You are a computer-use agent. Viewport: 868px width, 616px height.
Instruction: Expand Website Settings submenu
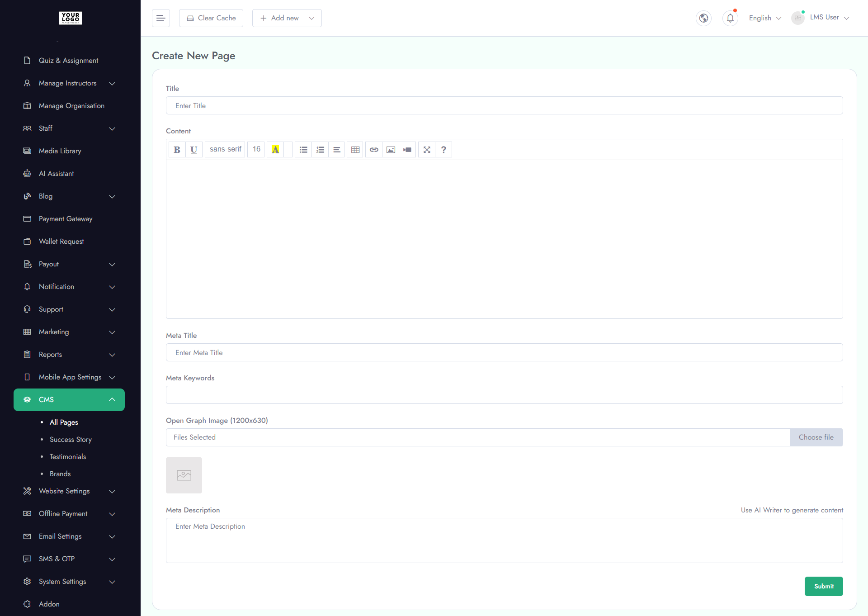[69, 491]
